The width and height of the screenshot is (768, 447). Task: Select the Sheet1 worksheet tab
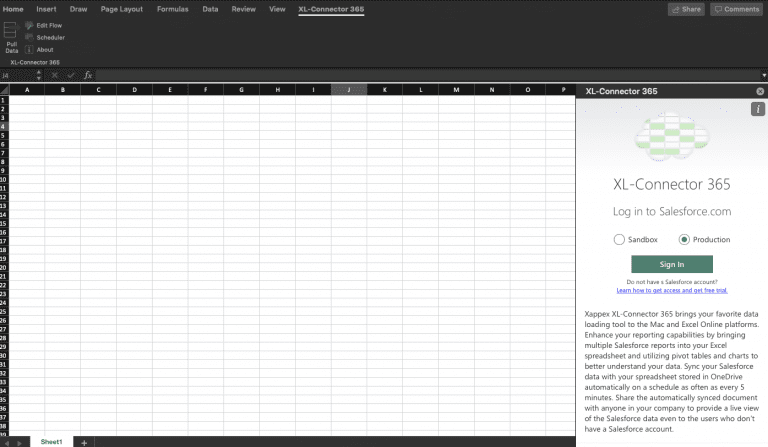pyautogui.click(x=51, y=441)
